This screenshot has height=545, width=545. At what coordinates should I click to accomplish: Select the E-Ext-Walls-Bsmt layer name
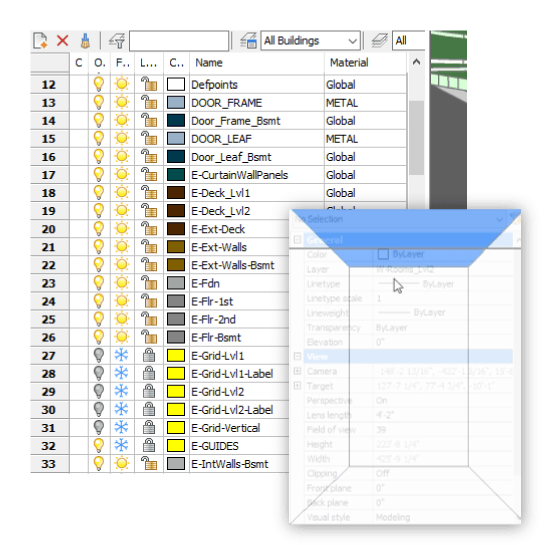coord(233,266)
